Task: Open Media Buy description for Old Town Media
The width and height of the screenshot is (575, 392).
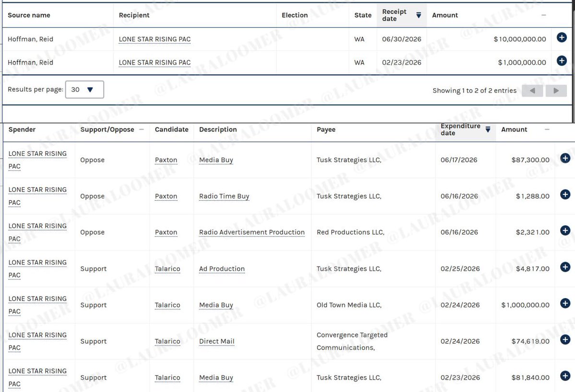Action: 216,305
